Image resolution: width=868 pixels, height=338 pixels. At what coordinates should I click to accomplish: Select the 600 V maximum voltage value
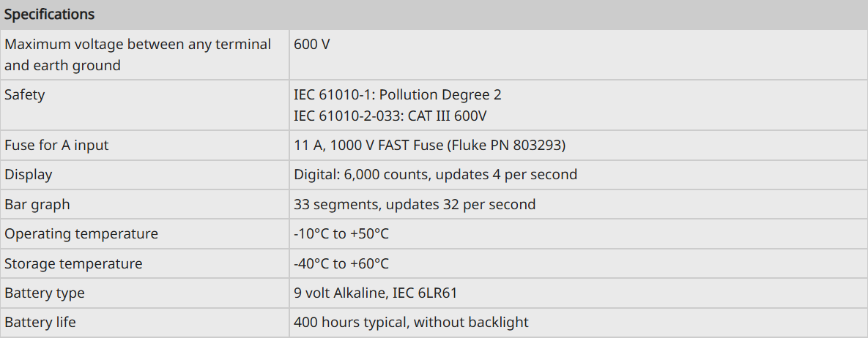tap(311, 44)
